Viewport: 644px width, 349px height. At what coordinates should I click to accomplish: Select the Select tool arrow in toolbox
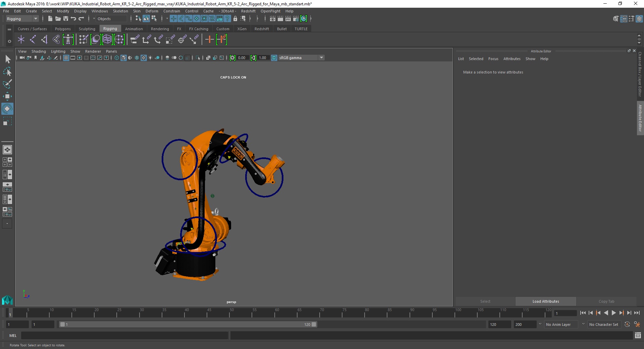click(7, 59)
